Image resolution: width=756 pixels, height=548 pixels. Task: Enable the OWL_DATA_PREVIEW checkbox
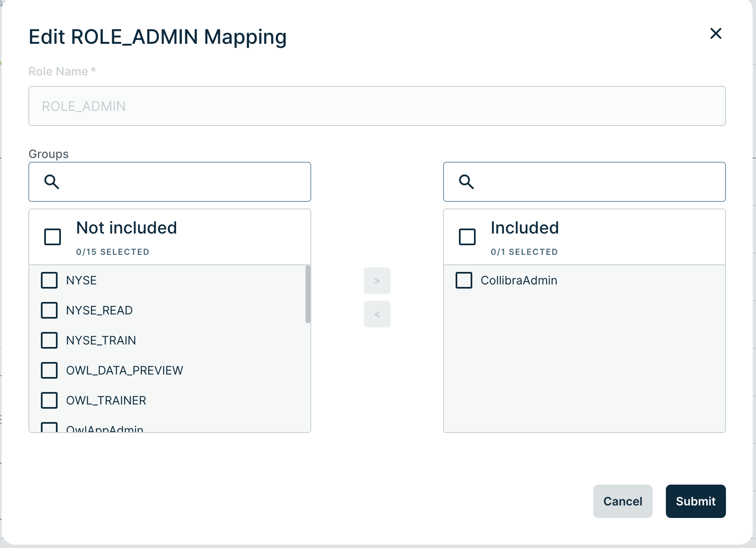49,370
